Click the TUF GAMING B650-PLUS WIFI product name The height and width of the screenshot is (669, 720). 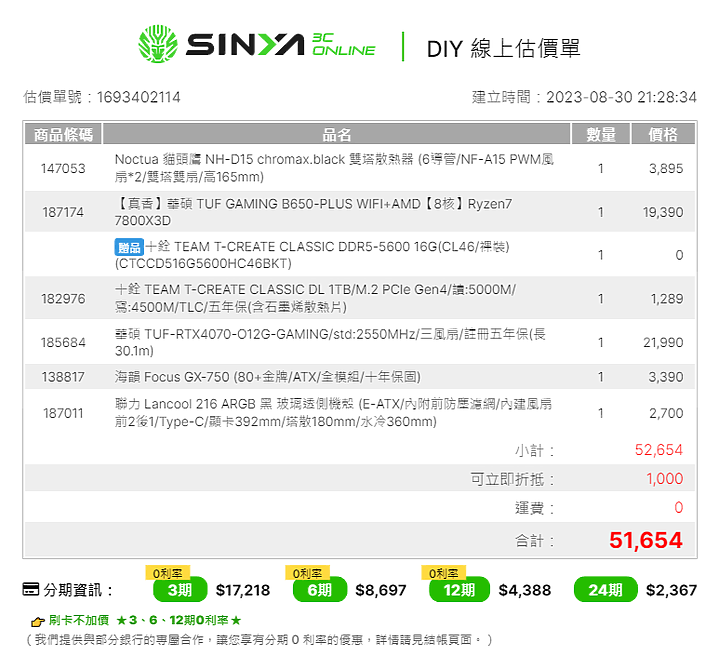[313, 212]
